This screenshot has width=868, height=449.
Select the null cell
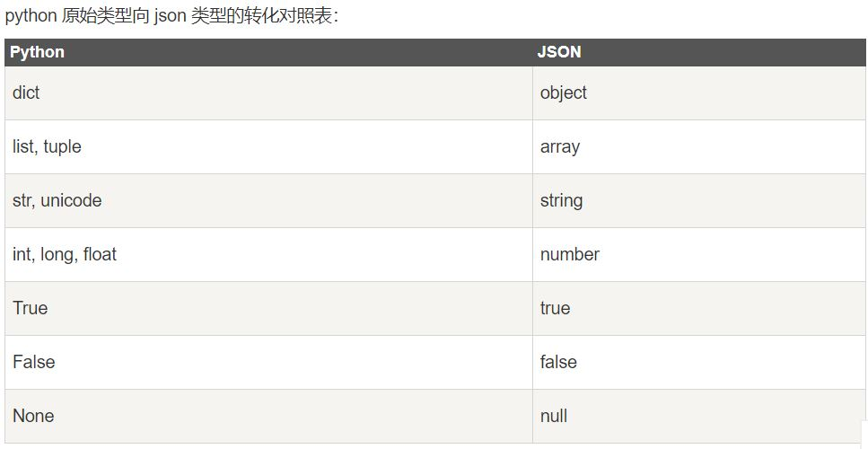pyautogui.click(x=700, y=416)
